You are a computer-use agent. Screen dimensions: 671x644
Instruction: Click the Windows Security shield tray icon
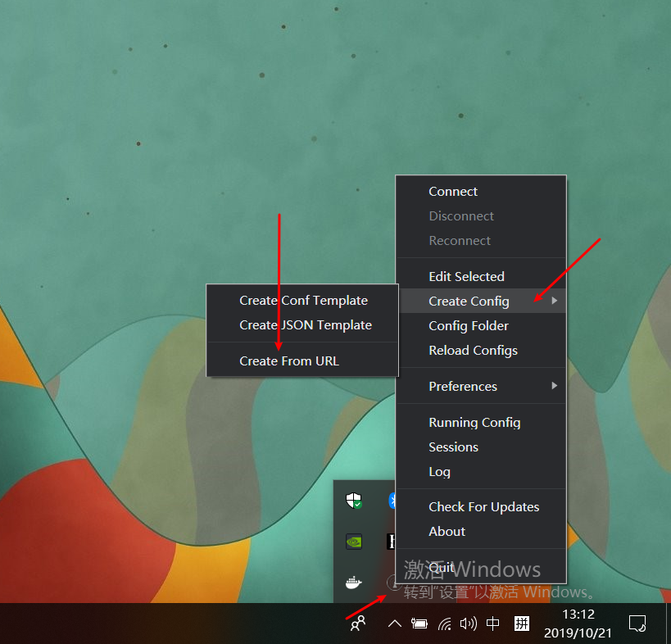tap(353, 501)
